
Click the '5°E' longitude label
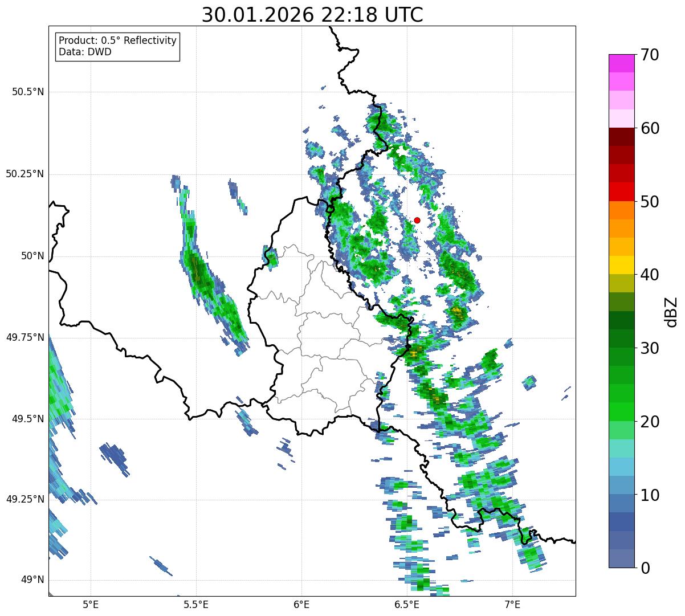coord(91,604)
